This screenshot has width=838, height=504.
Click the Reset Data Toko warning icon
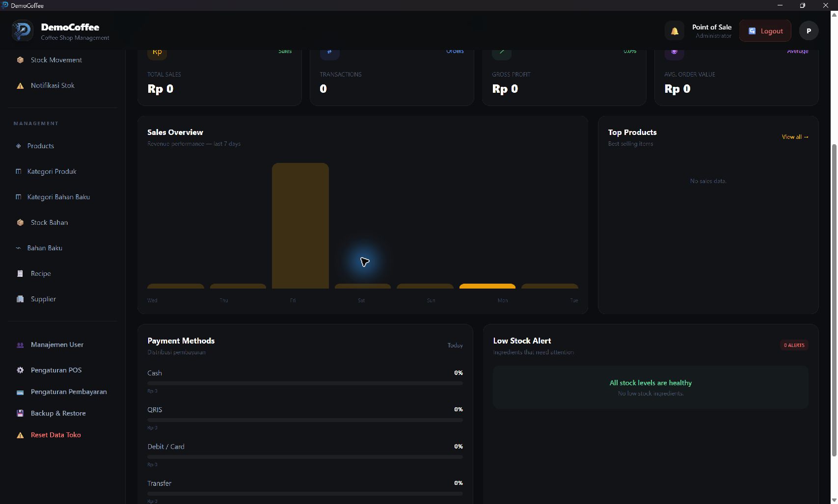(x=20, y=435)
